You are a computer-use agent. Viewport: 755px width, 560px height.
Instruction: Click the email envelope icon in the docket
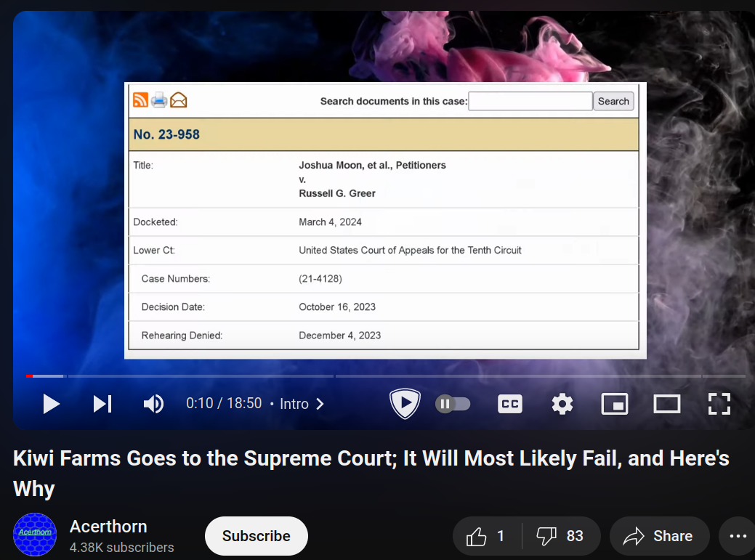[179, 100]
